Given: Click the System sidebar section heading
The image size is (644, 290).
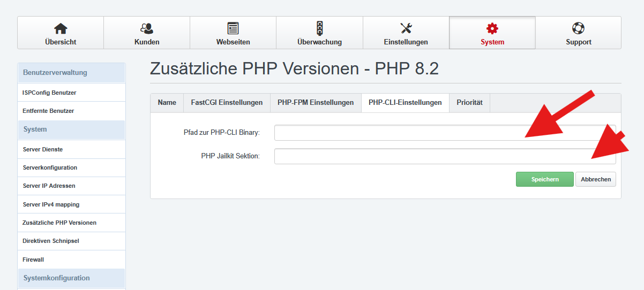Looking at the screenshot, I should pyautogui.click(x=72, y=129).
